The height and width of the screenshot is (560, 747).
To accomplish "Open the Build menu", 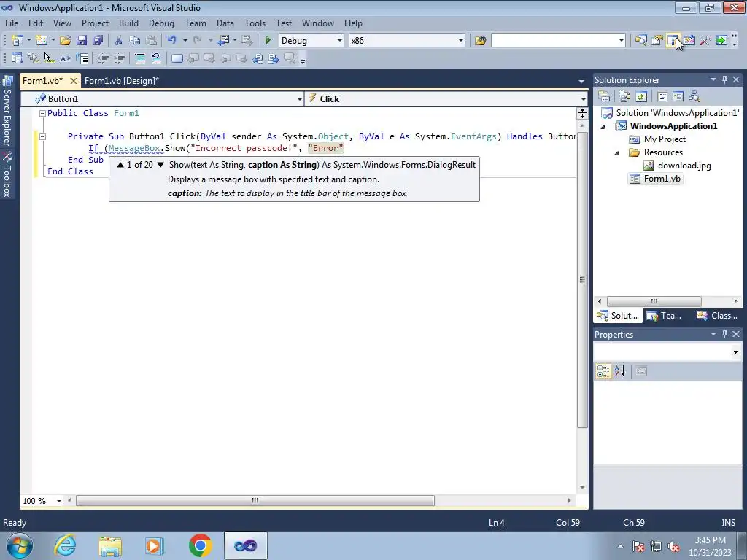I will [x=128, y=23].
